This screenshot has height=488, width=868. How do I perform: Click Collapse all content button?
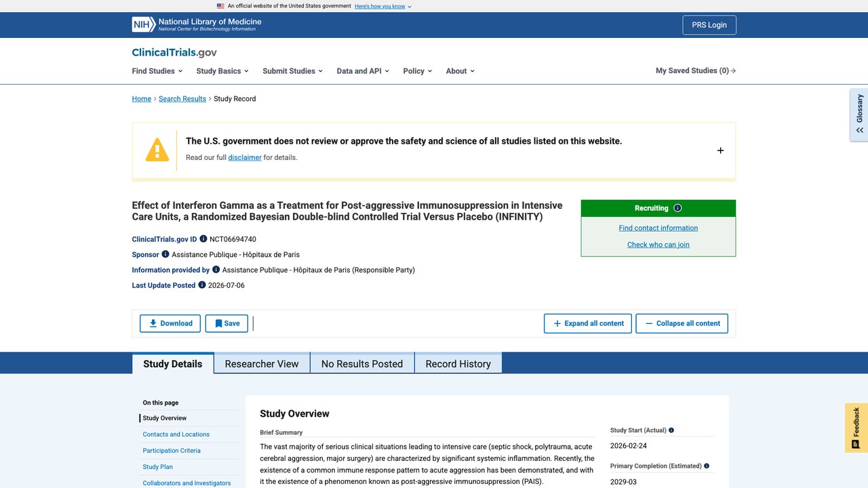[682, 323]
